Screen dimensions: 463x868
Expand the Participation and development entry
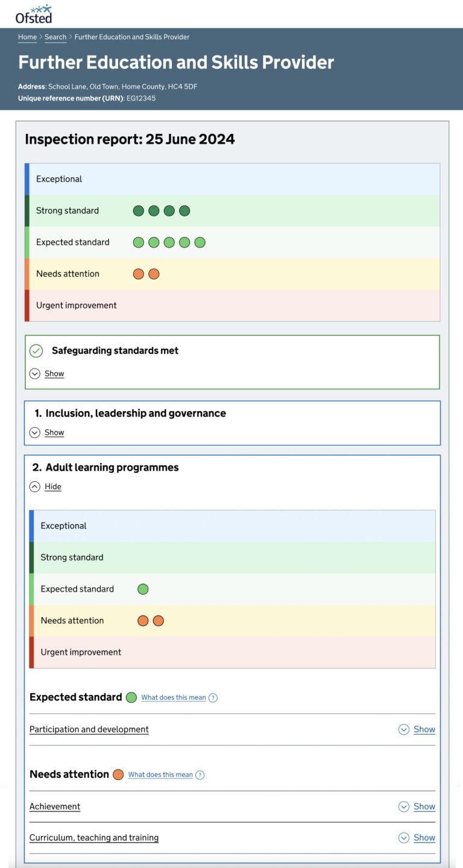pyautogui.click(x=424, y=729)
